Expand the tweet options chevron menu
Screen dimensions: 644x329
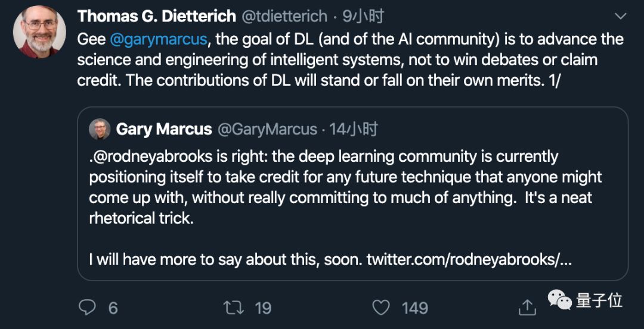(x=621, y=16)
